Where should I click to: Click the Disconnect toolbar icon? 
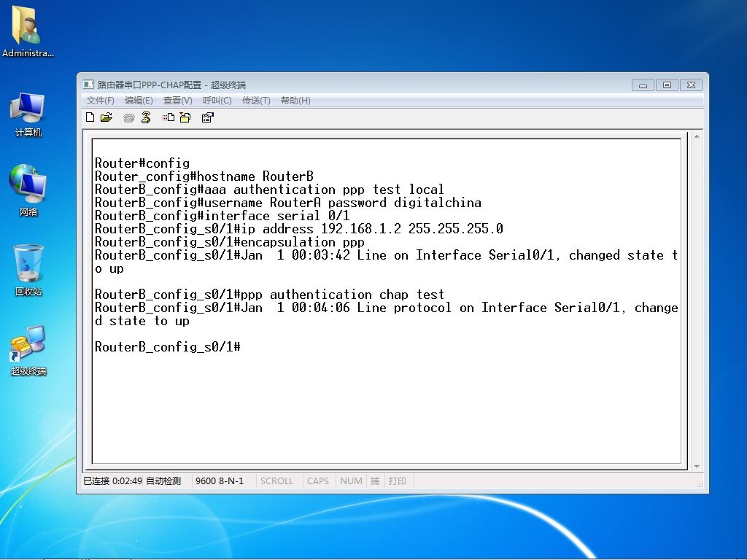[146, 117]
